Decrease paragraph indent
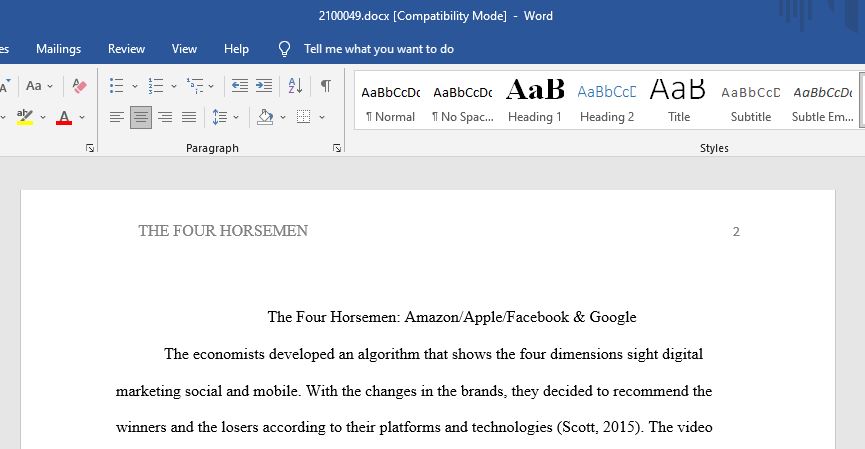 point(239,85)
